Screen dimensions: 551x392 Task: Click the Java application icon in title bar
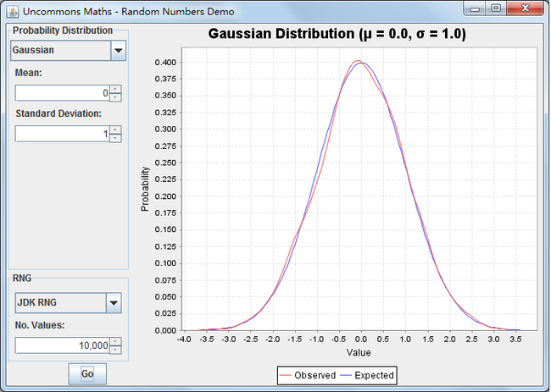click(13, 12)
